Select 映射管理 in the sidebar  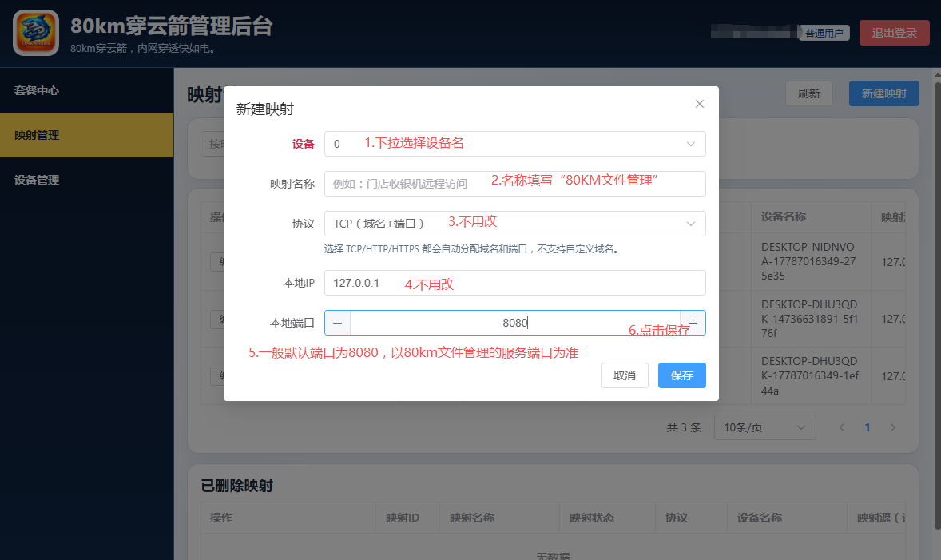tap(87, 135)
